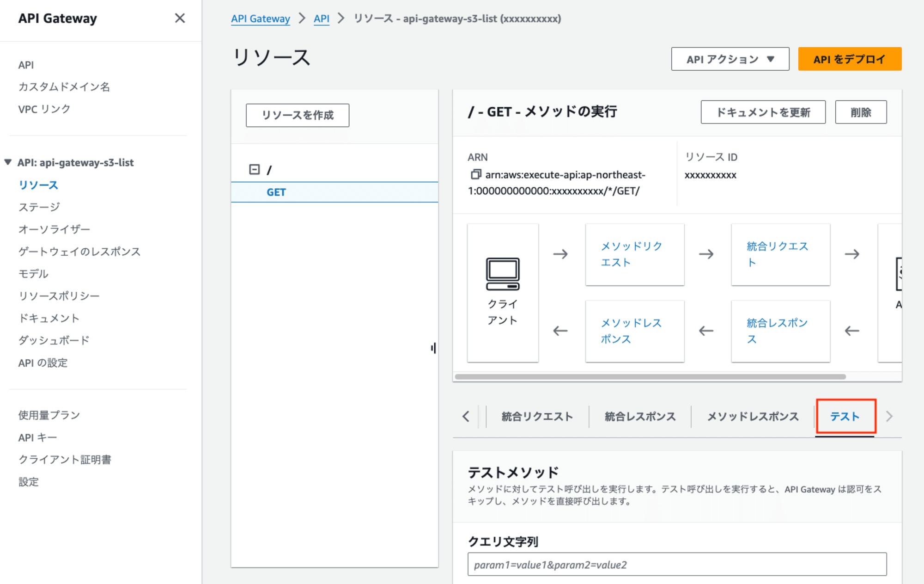This screenshot has width=924, height=584.
Task: Click the リソースを作成 button
Action: (298, 115)
